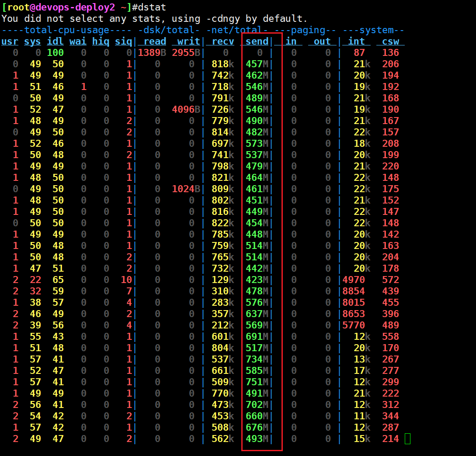Click the send value 702M
This screenshot has height=456, width=476.
tap(257, 405)
